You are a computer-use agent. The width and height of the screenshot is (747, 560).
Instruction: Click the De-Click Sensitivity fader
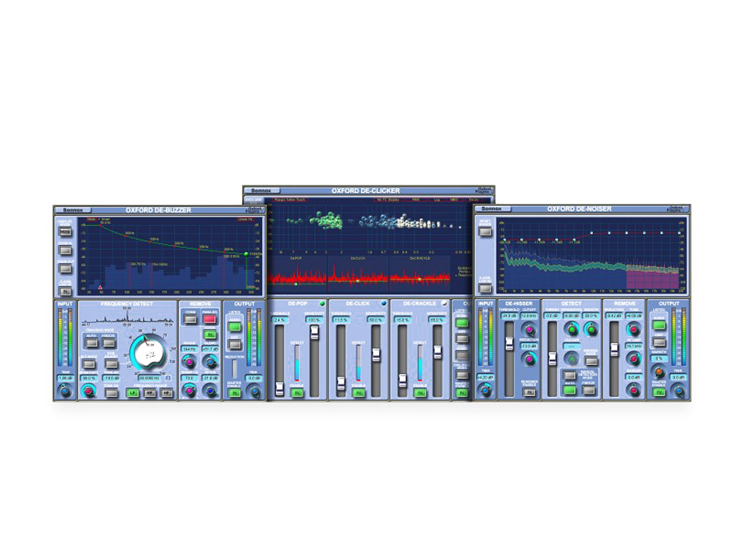point(376,354)
